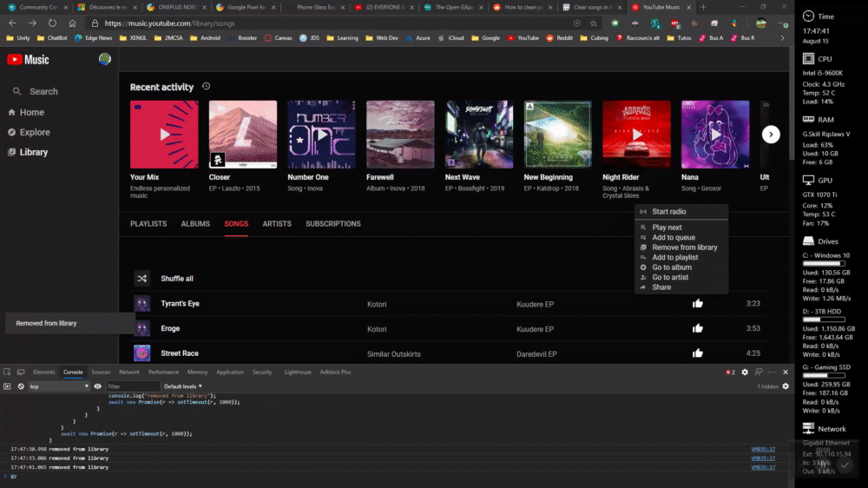This screenshot has width=868, height=488.
Task: Select Go to artist
Action: coord(681,278)
